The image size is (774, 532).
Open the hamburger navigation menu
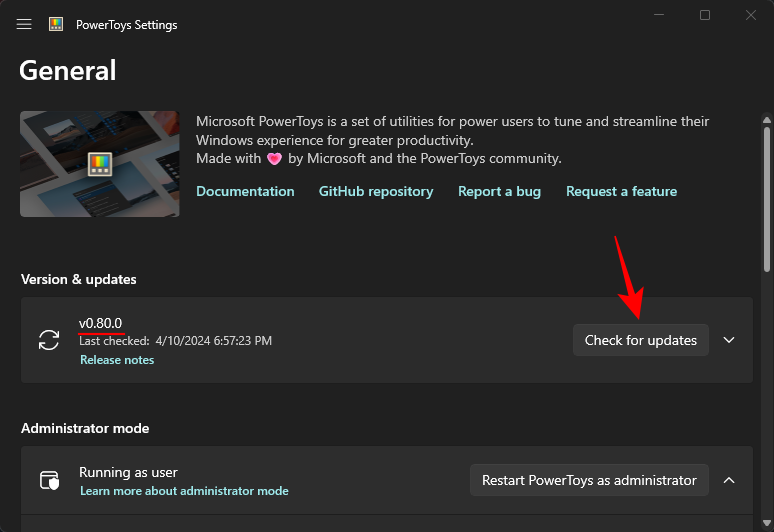(x=24, y=24)
